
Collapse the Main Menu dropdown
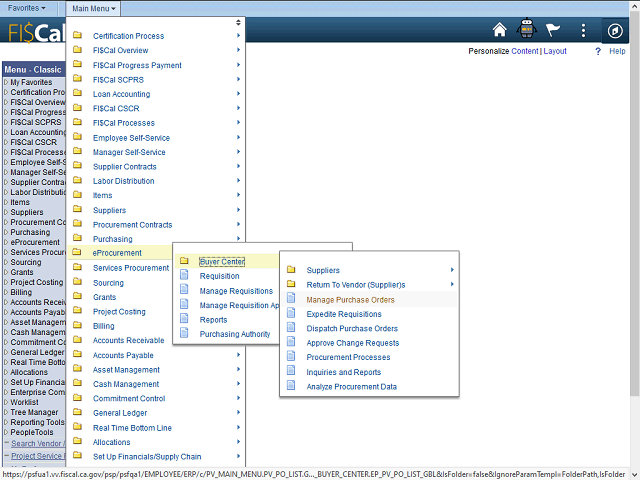(x=95, y=8)
